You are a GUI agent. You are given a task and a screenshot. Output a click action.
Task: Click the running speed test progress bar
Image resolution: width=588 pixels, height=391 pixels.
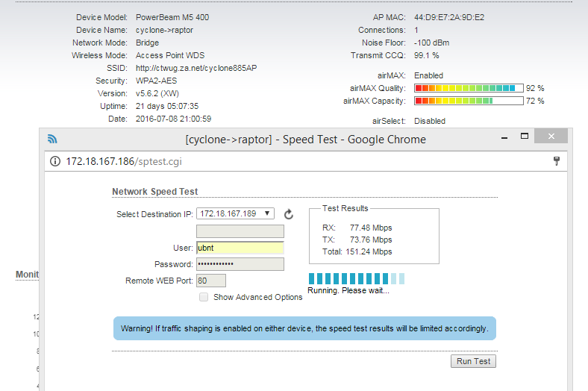357,278
